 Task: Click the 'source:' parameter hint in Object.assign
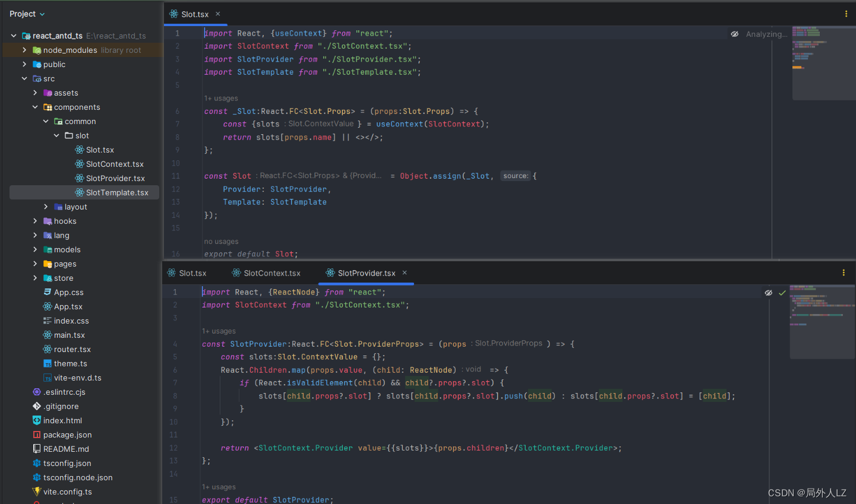pos(516,176)
